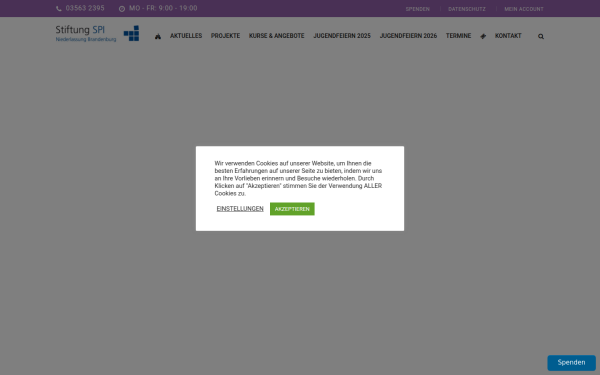Open cookie Einstellungen link

(x=240, y=209)
